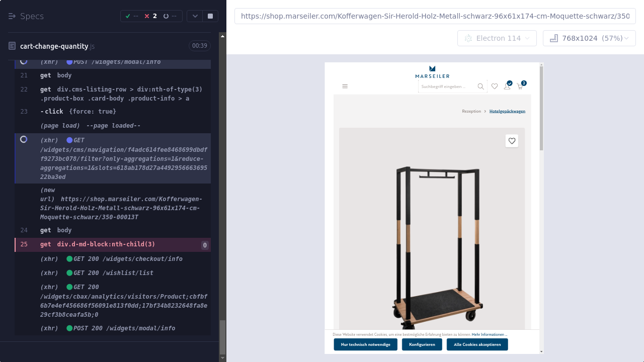The width and height of the screenshot is (644, 362).
Task: Open the shopping cart with 3 items
Action: pyautogui.click(x=520, y=86)
